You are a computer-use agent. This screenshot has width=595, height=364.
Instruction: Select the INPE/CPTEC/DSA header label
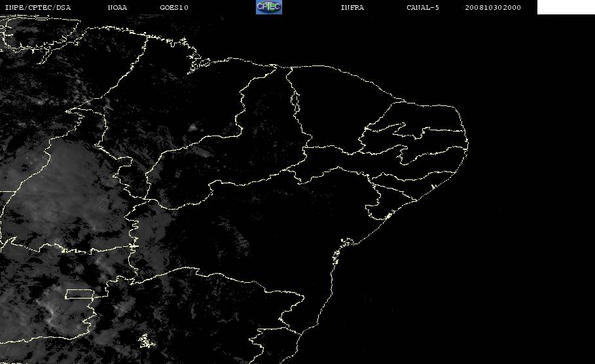(x=37, y=7)
